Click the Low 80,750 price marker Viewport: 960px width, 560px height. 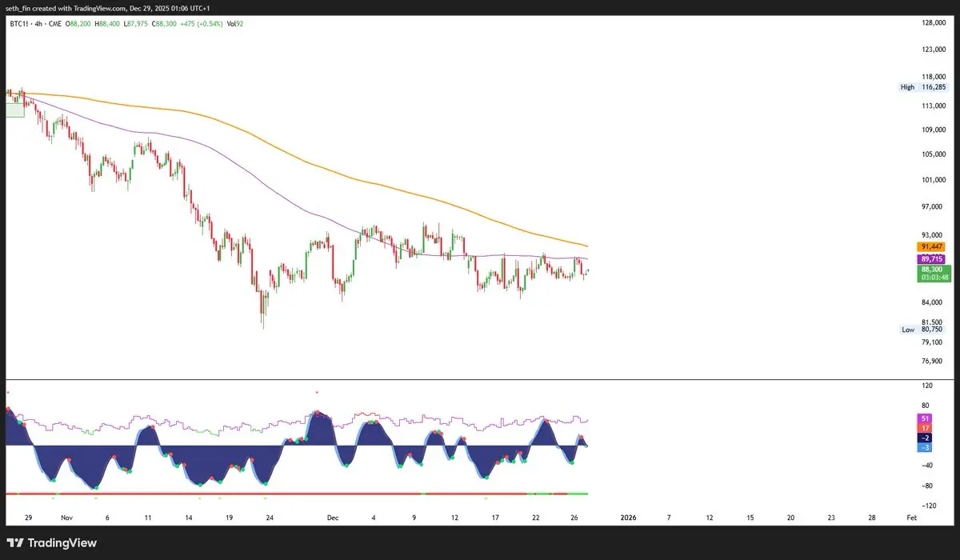tap(922, 330)
